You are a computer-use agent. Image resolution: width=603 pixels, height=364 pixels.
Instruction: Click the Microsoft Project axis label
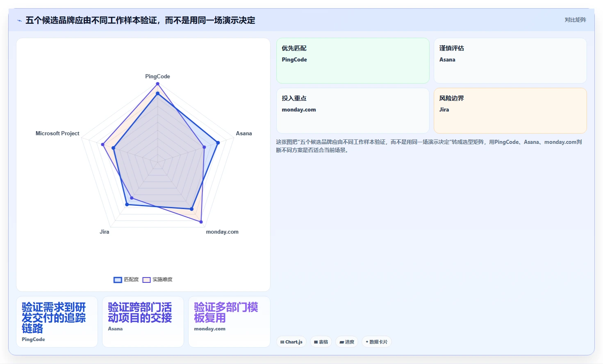(57, 133)
